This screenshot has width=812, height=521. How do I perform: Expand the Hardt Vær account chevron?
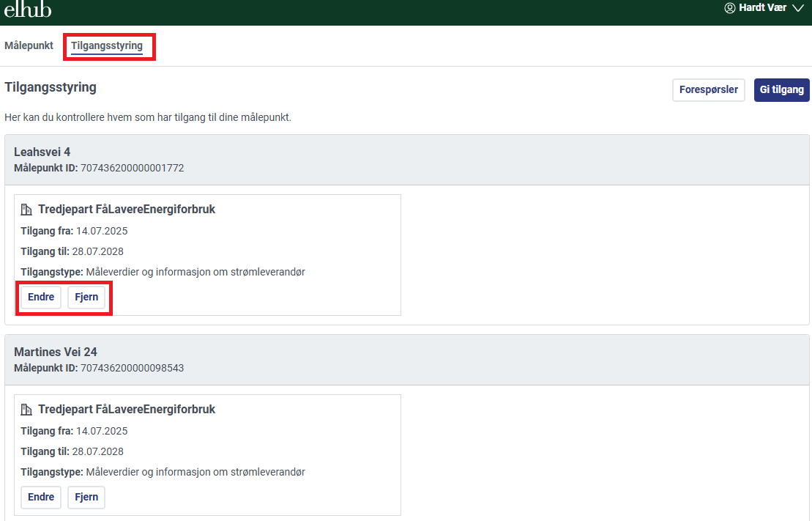798,8
